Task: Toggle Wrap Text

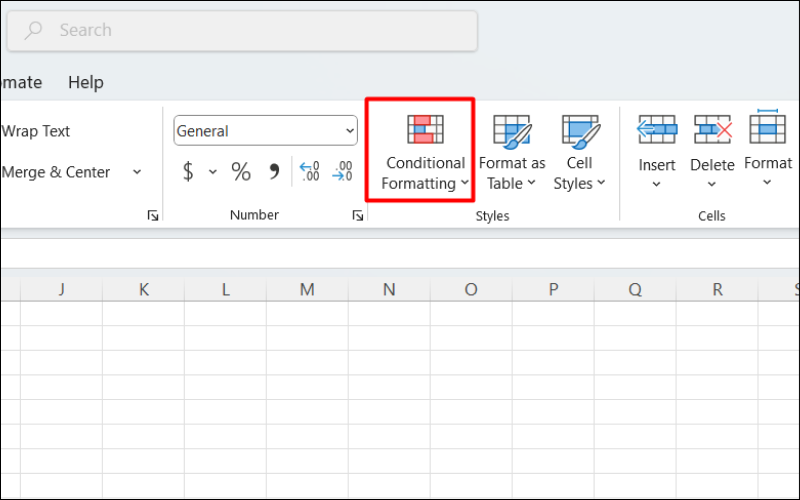Action: pos(35,131)
